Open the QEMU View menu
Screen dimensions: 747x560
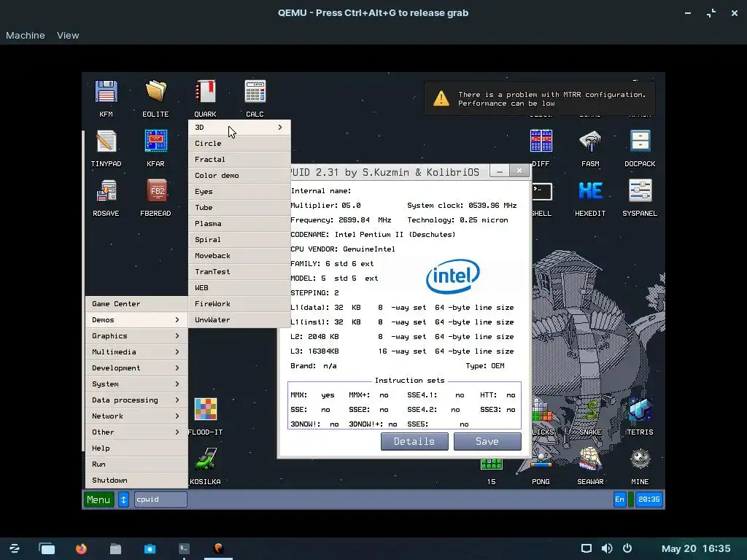point(68,35)
